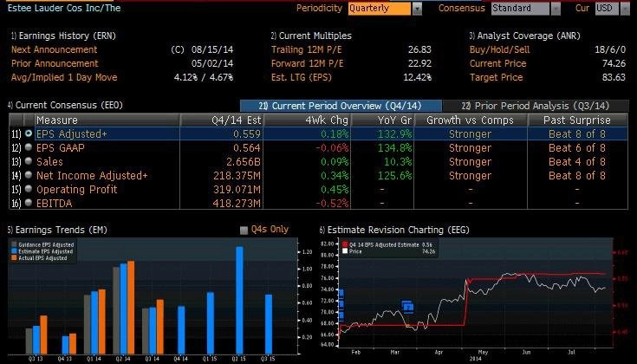
Task: Click the Growth vs Comps column header
Action: point(471,120)
